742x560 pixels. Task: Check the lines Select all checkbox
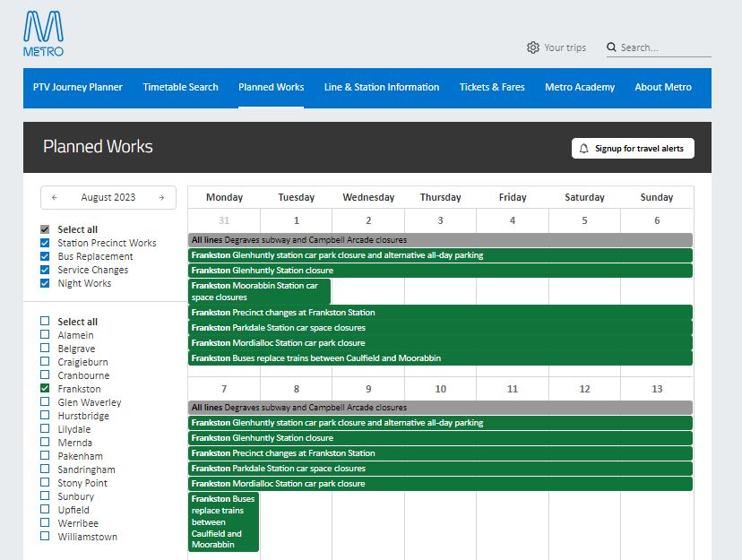(x=45, y=321)
